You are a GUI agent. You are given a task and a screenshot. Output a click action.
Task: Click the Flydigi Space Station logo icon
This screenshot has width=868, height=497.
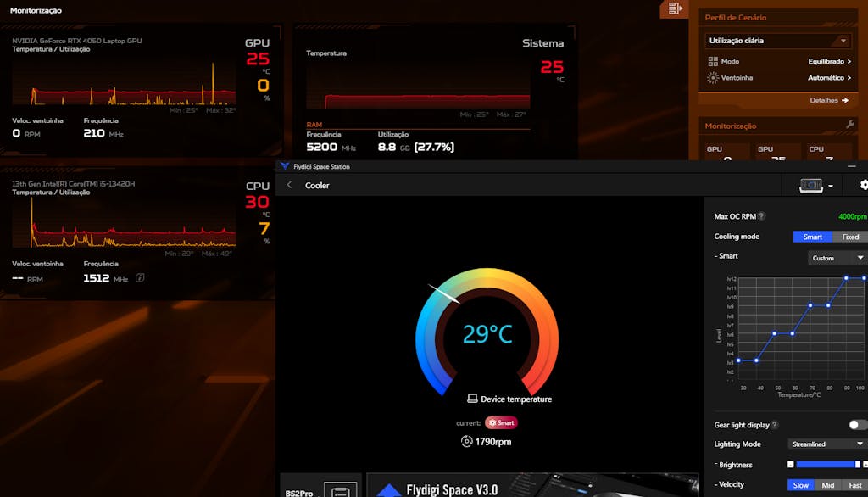(x=285, y=166)
